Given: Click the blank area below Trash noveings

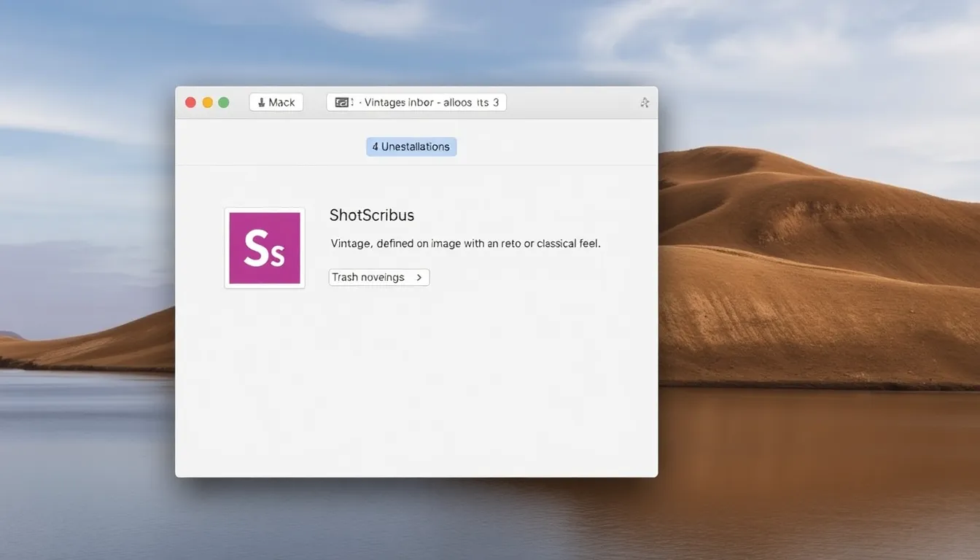Looking at the screenshot, I should point(416,379).
